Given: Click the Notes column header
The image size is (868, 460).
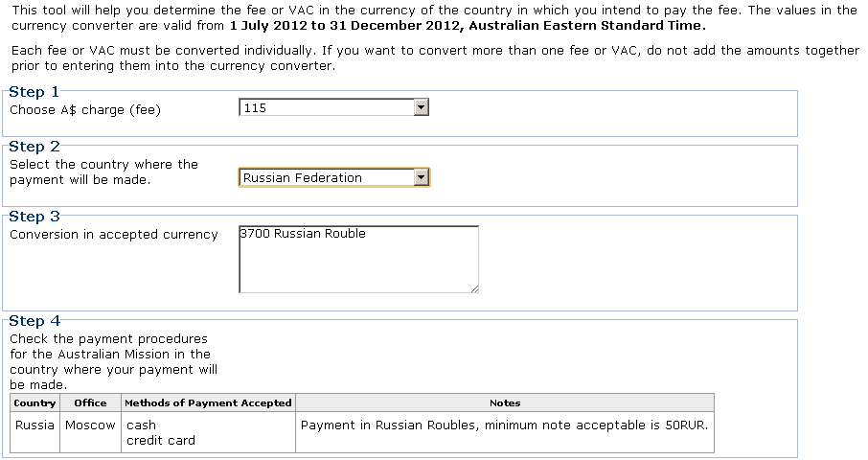Looking at the screenshot, I should click(x=505, y=403).
